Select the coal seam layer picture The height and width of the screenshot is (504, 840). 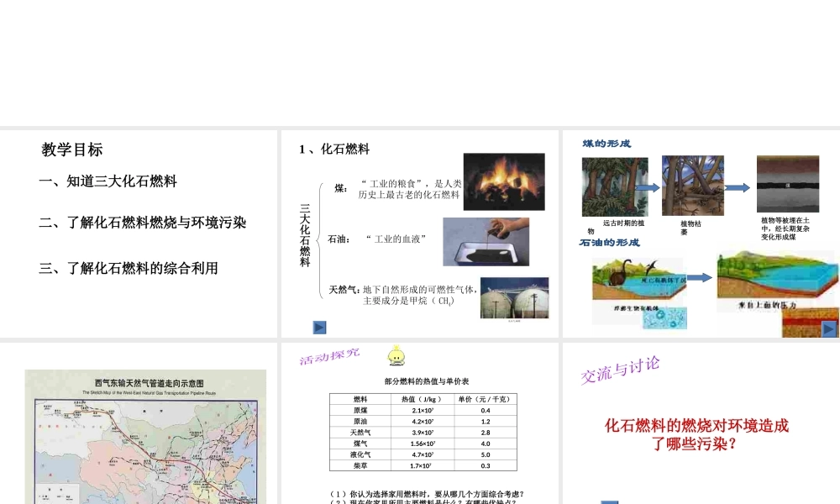pyautogui.click(x=788, y=184)
